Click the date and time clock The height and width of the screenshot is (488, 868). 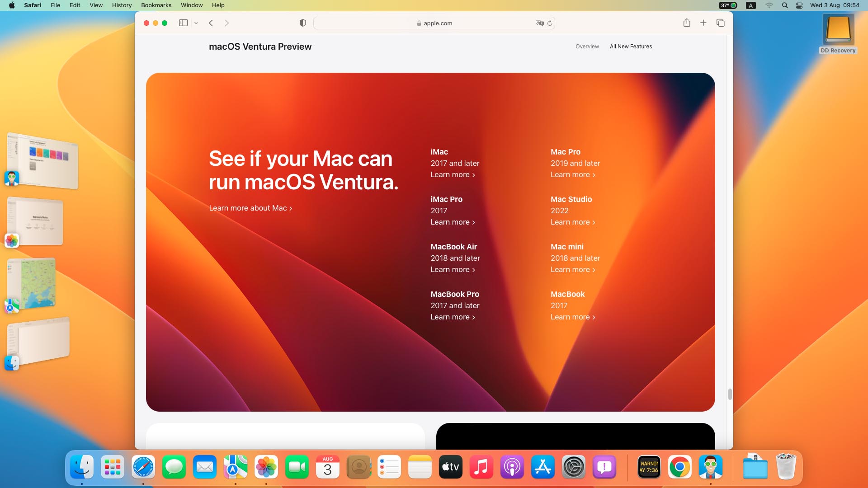point(835,5)
